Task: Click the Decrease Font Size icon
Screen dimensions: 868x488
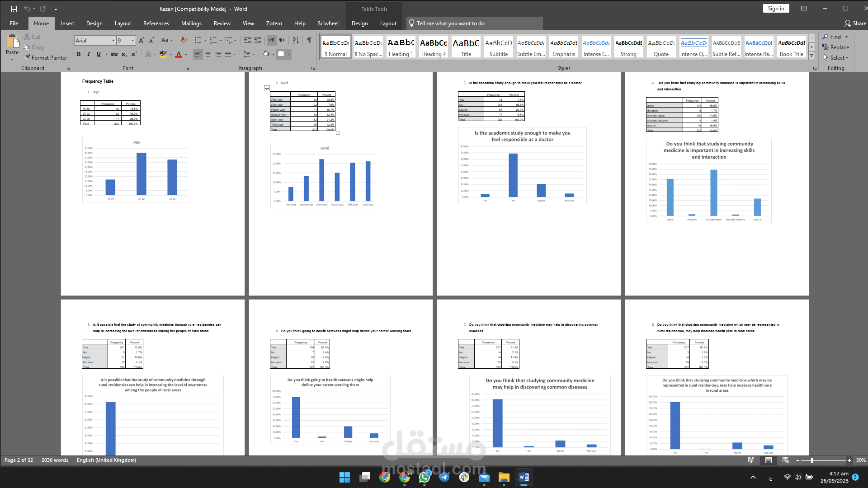Action: click(x=151, y=40)
